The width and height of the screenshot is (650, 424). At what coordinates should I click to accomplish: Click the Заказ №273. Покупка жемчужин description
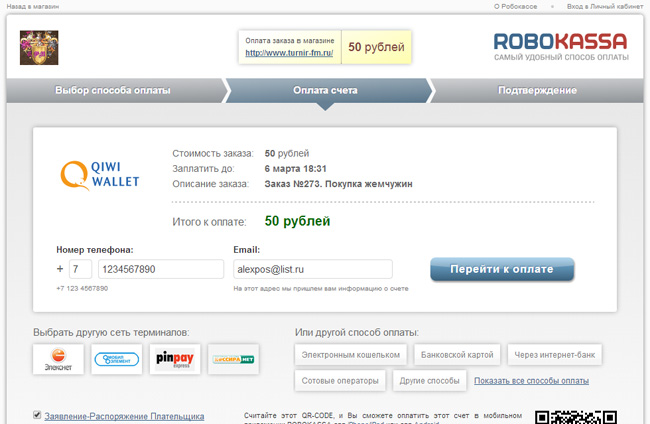coord(338,184)
